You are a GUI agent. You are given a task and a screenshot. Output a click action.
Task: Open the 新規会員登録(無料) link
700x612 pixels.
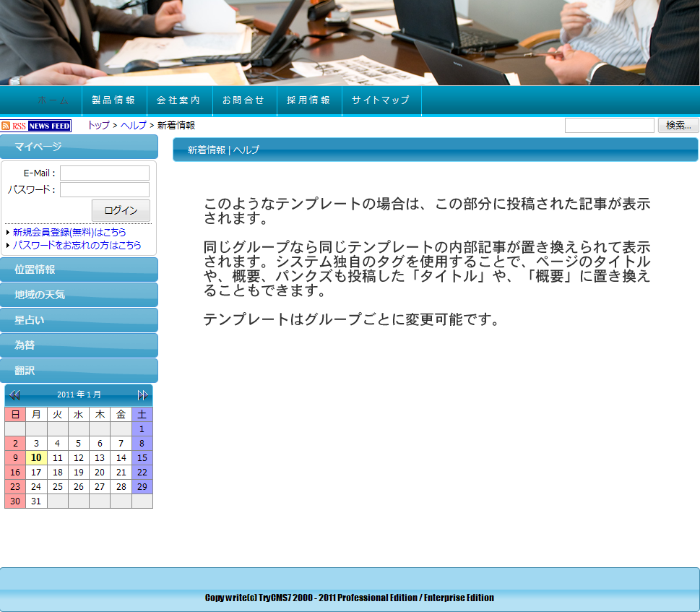click(x=69, y=233)
